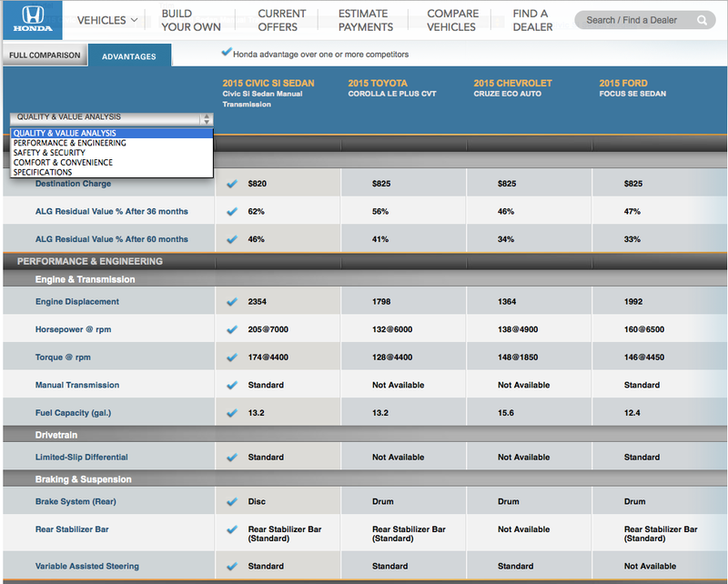Click the Chevrolet 148@1850 torque cell
The height and width of the screenshot is (584, 728).
tap(518, 357)
